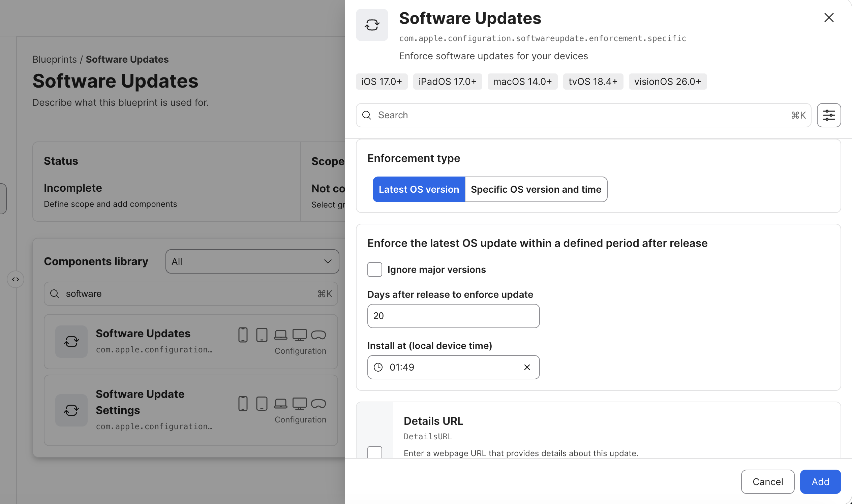Clear the Install at time value

pos(526,367)
